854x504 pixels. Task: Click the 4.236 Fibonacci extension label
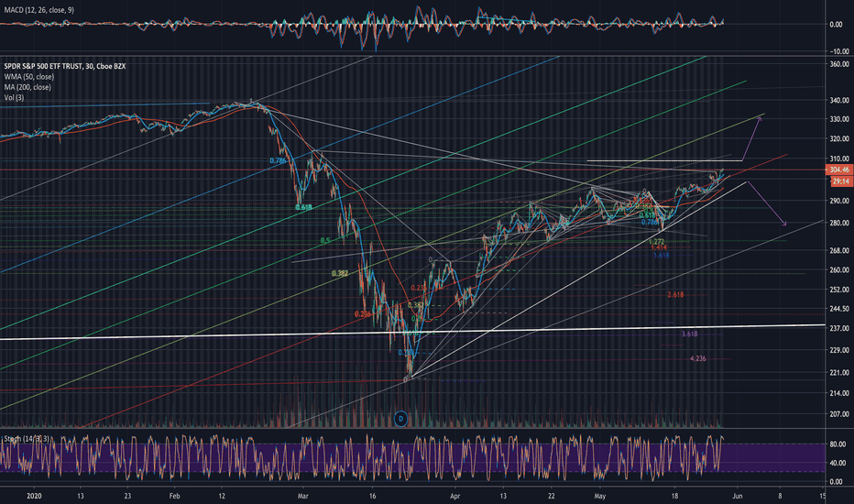(x=697, y=358)
